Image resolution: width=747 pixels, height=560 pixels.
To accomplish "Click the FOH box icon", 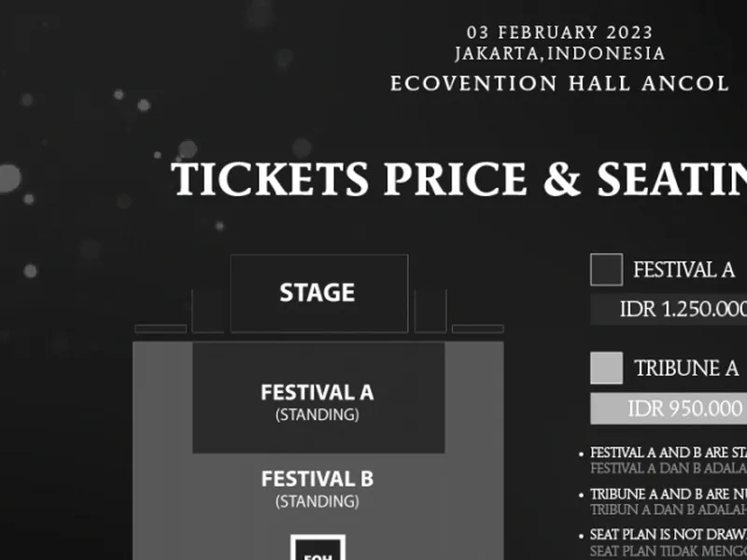I will click(x=317, y=547).
